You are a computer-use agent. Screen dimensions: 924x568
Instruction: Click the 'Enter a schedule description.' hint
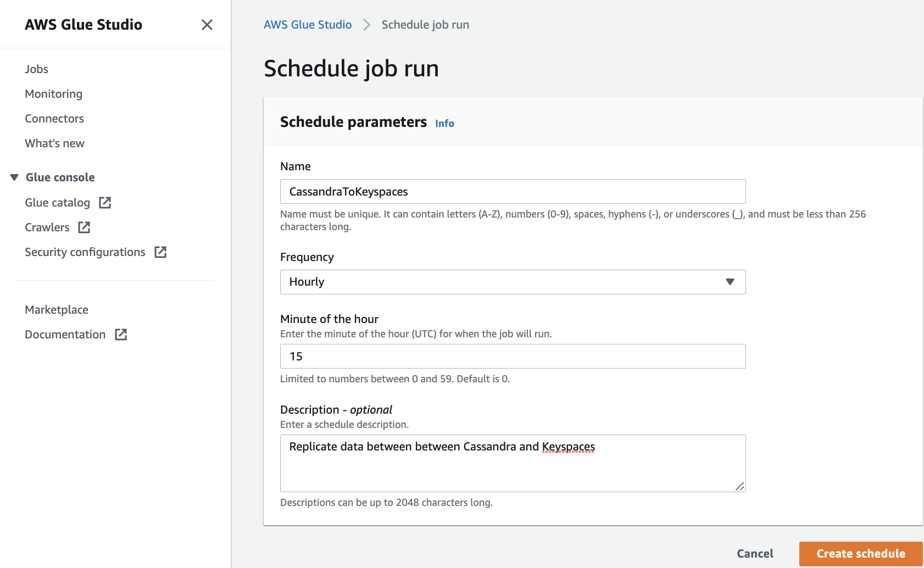point(344,425)
